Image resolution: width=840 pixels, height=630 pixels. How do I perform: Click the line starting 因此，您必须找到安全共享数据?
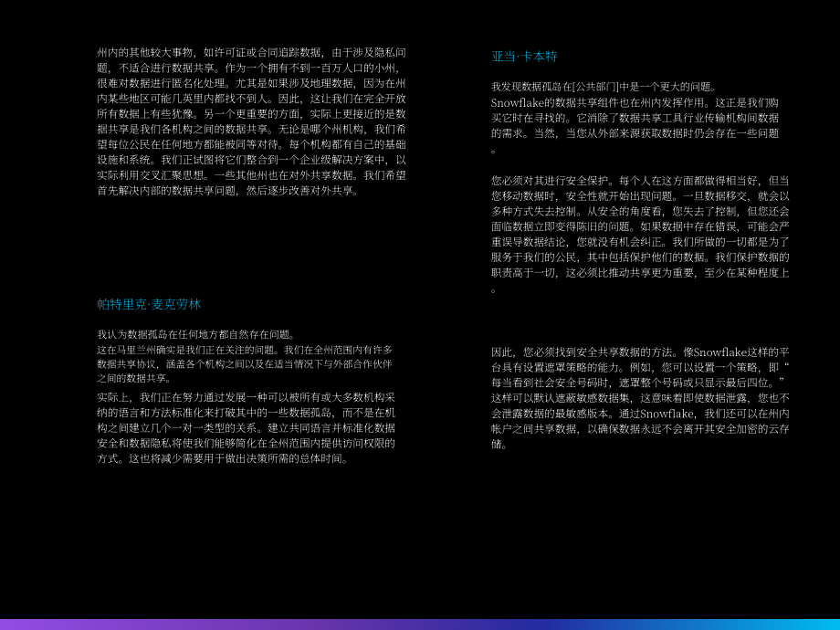(640, 352)
